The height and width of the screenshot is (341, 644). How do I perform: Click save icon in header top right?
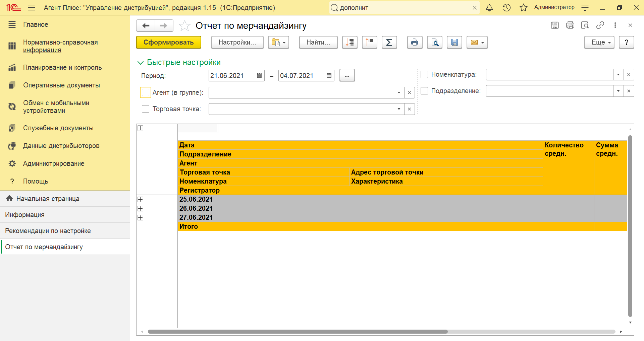pyautogui.click(x=555, y=25)
